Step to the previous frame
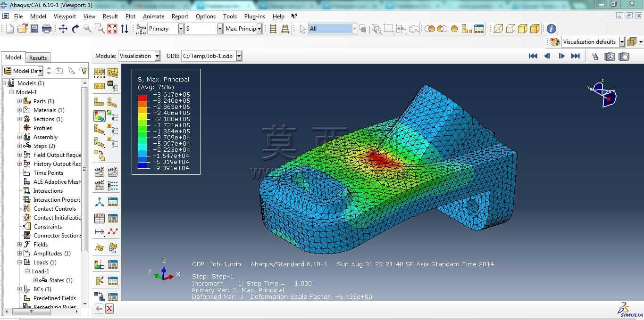Image resolution: width=644 pixels, height=320 pixels. (547, 56)
